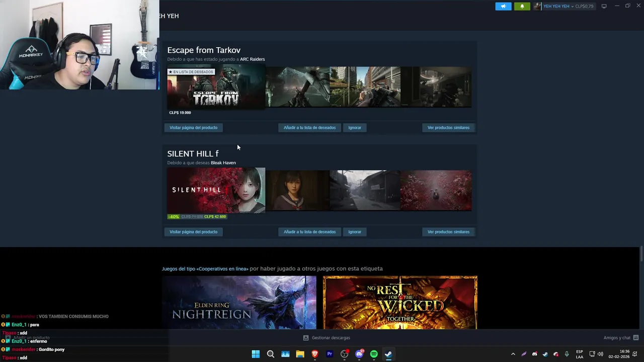
Task: Open the photo viewer taskbar app
Action: click(x=285, y=354)
